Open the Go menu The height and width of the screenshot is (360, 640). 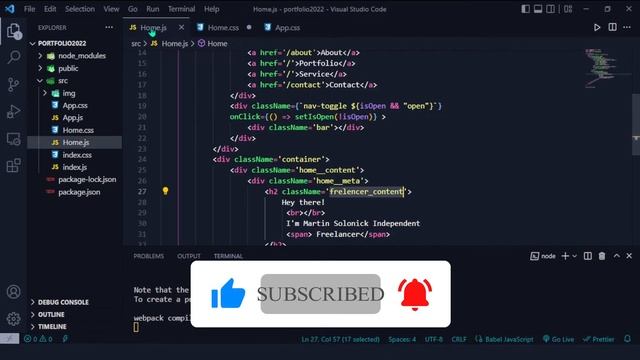(133, 9)
